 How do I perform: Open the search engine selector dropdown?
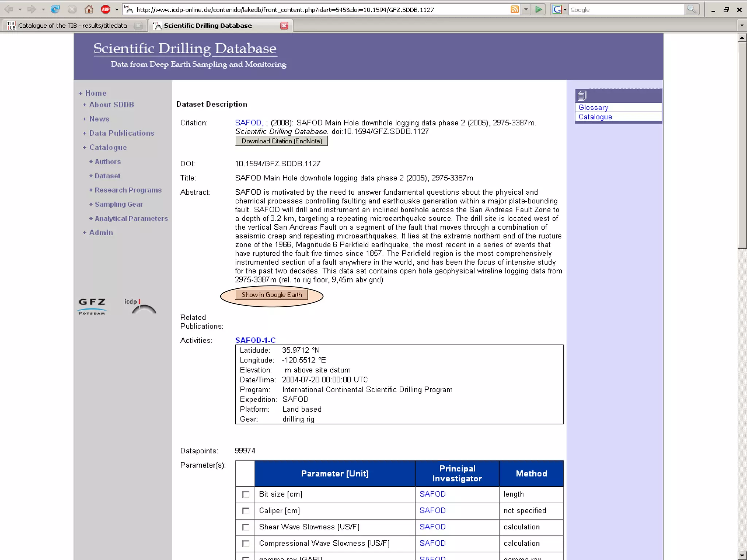[x=565, y=10]
